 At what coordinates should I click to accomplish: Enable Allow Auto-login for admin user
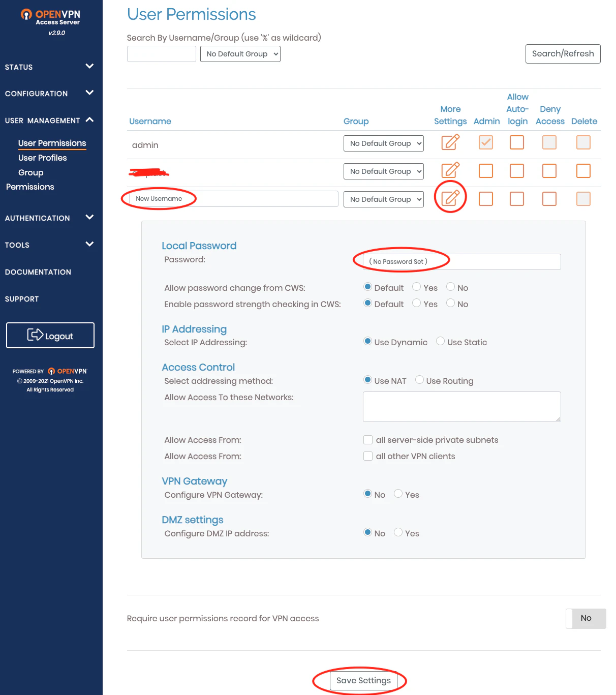tap(517, 142)
